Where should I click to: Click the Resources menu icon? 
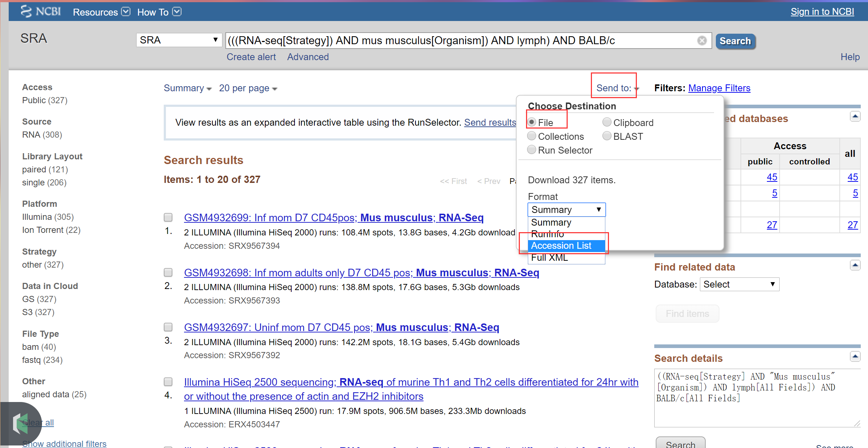point(126,11)
